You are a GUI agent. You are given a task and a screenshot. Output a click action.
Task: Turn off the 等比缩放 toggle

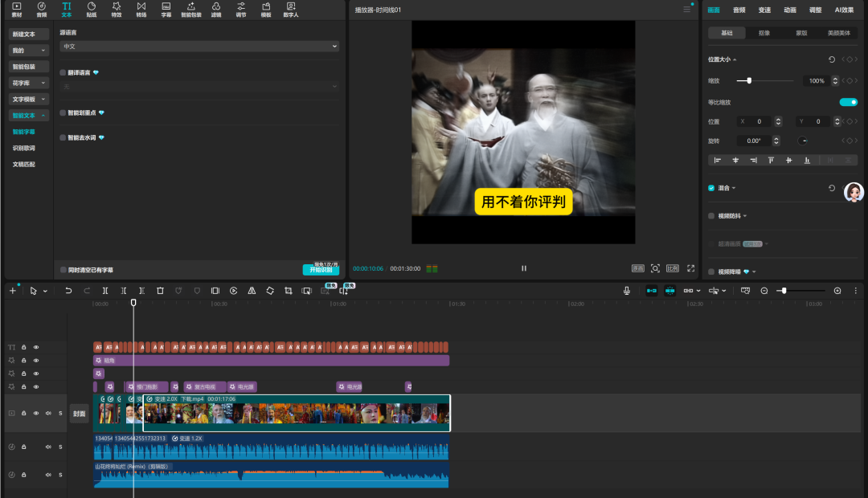[848, 102]
